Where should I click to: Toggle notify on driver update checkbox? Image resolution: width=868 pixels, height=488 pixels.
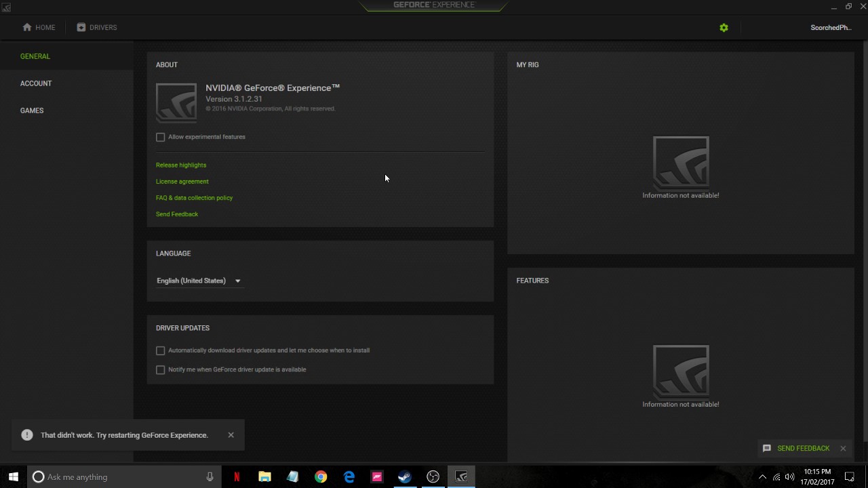pos(161,369)
